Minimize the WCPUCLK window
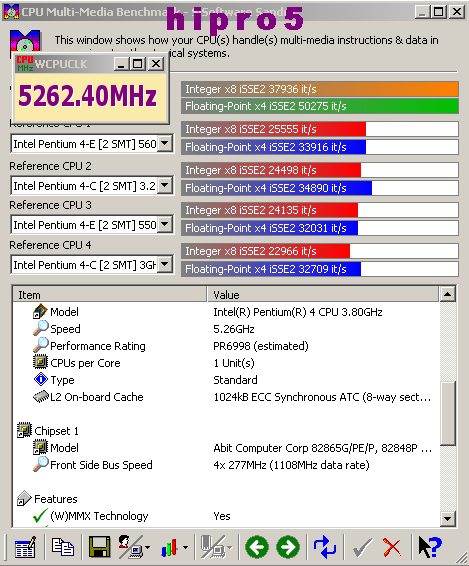Image resolution: width=469 pixels, height=566 pixels. (121, 64)
